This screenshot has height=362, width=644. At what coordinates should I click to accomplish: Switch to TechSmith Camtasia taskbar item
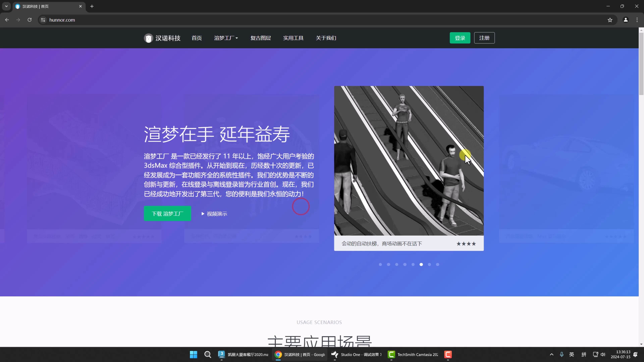(x=413, y=354)
